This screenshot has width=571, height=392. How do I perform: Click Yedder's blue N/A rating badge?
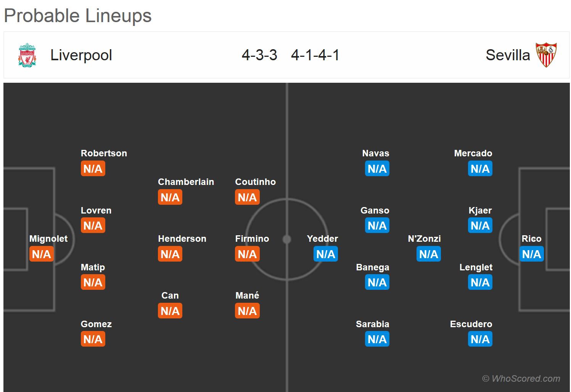(326, 254)
